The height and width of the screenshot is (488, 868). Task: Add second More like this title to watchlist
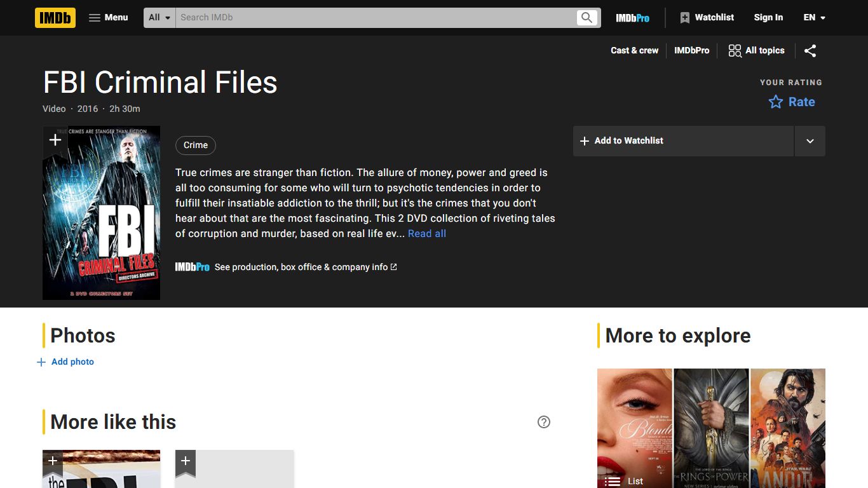pos(186,462)
